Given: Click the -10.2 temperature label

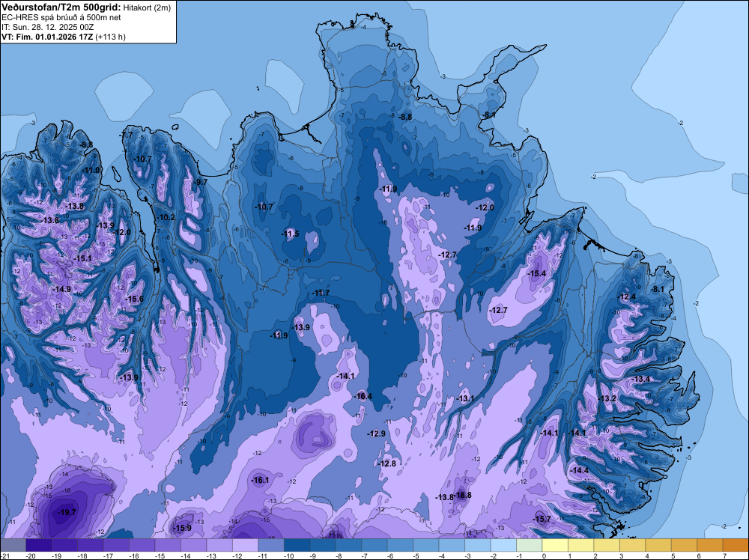Looking at the screenshot, I should pyautogui.click(x=166, y=217).
